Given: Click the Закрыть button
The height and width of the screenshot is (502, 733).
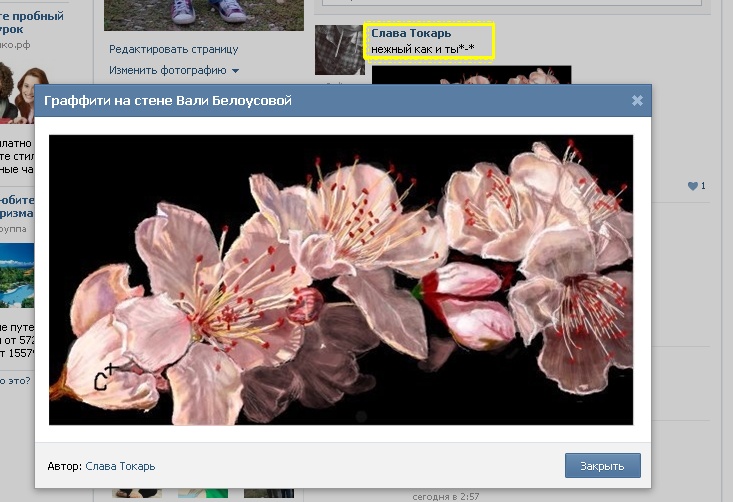Looking at the screenshot, I should pyautogui.click(x=603, y=466).
